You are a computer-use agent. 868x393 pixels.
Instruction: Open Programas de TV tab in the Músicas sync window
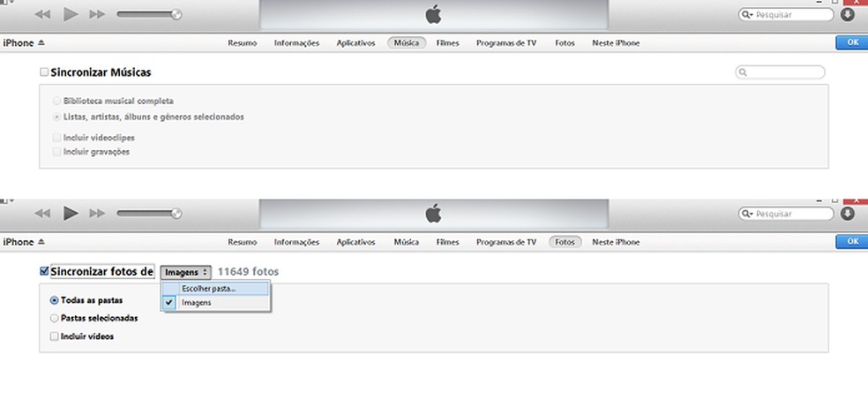click(506, 42)
